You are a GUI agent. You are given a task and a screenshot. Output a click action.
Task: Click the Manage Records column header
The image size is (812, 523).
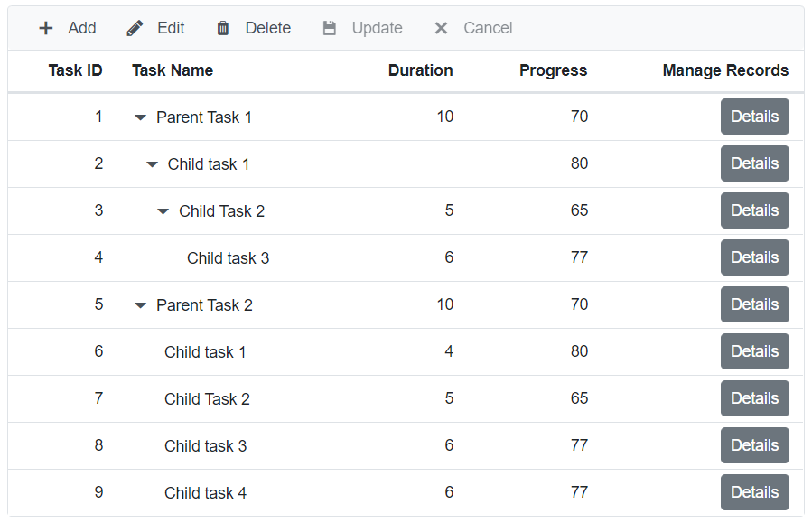point(725,70)
